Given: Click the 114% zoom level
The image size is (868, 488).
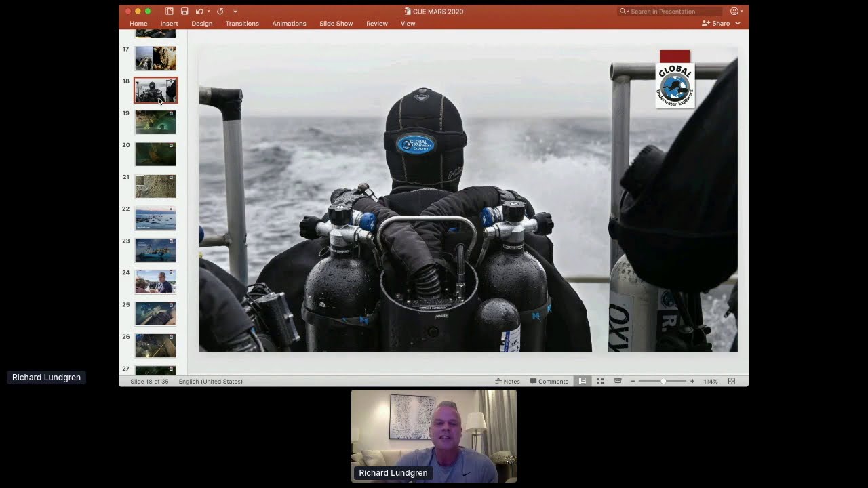Looking at the screenshot, I should [711, 382].
